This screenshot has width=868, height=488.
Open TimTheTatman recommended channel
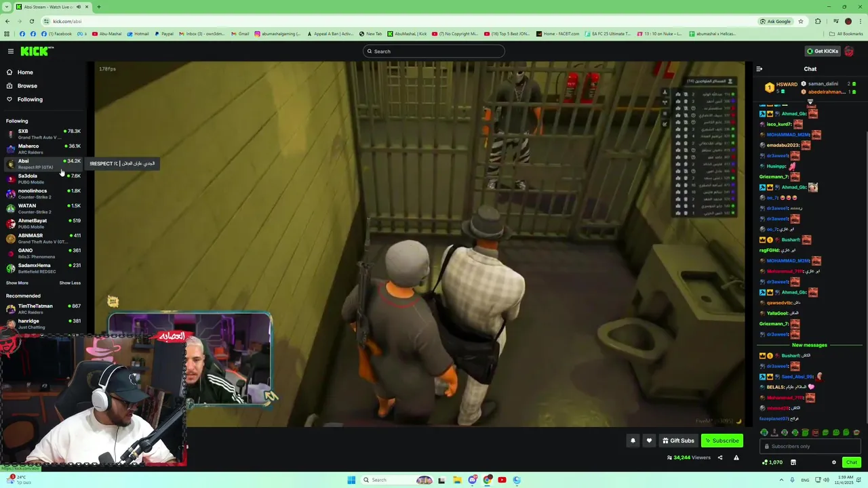click(x=43, y=309)
